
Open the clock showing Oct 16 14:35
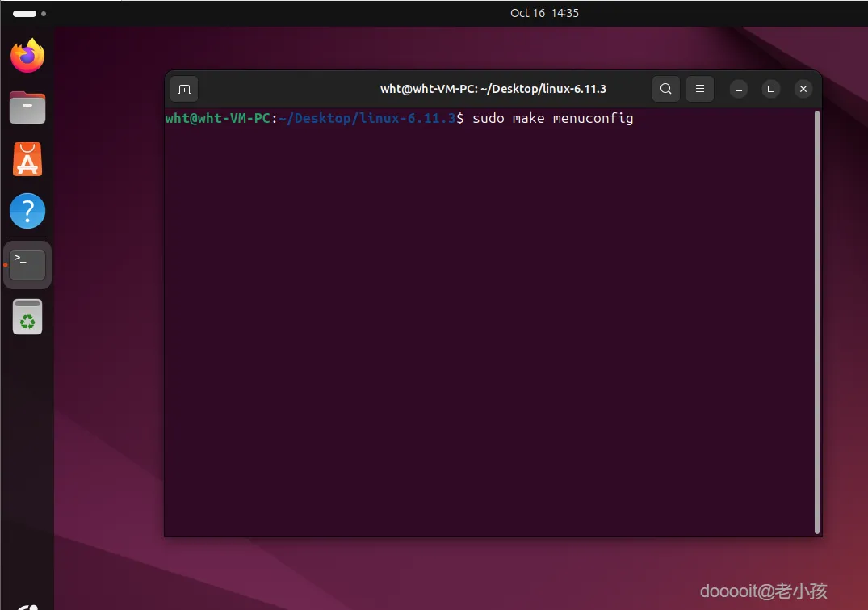544,13
